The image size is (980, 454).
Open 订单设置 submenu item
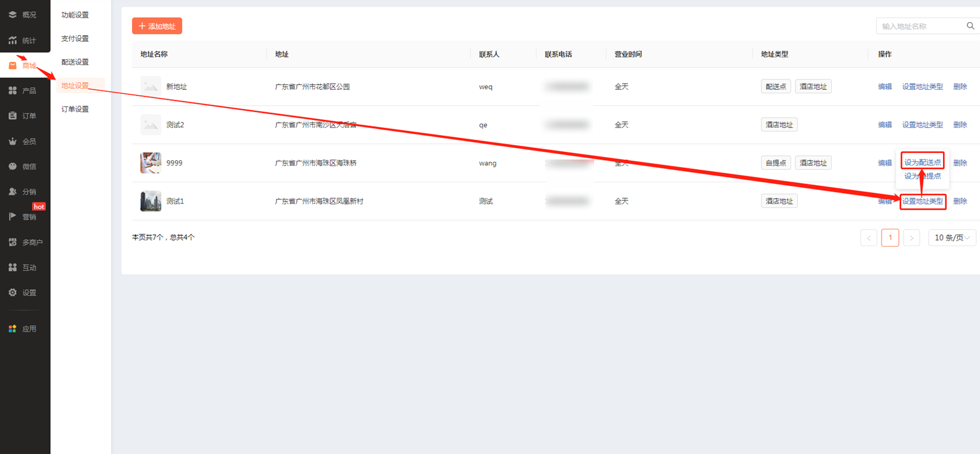[x=75, y=109]
